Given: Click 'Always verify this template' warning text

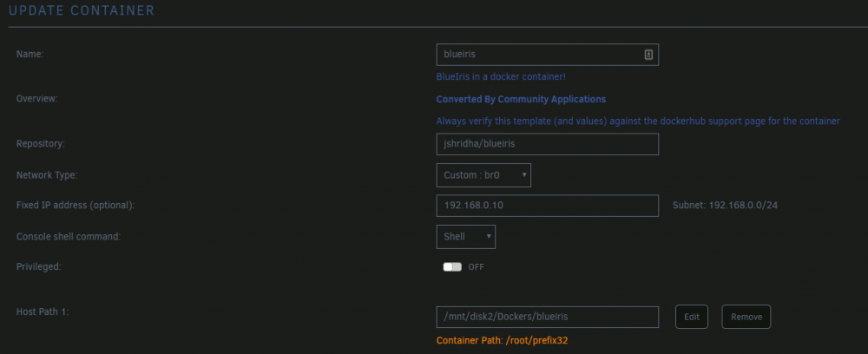Looking at the screenshot, I should point(638,121).
